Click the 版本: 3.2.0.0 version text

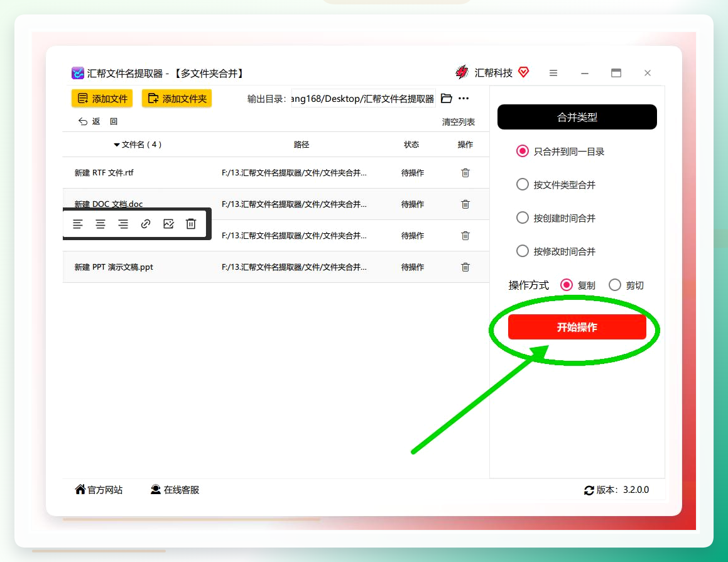(x=622, y=490)
